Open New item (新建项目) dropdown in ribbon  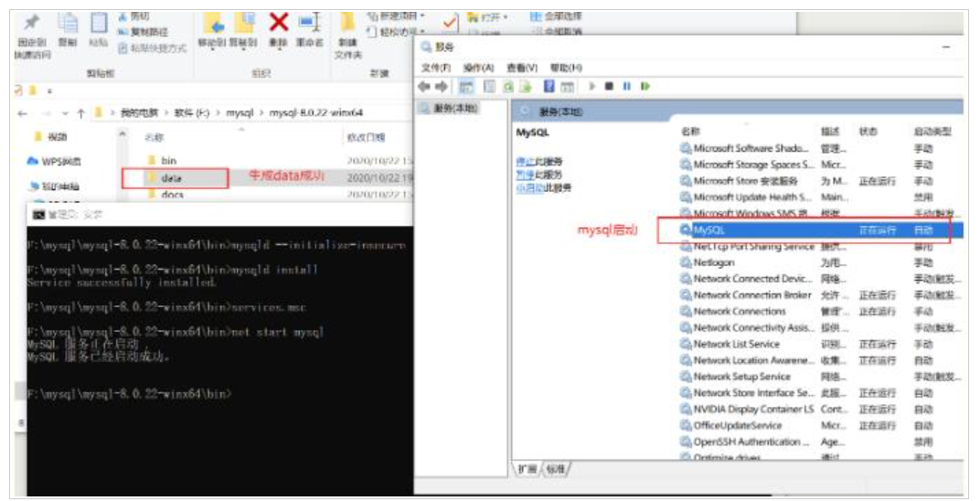(x=396, y=15)
